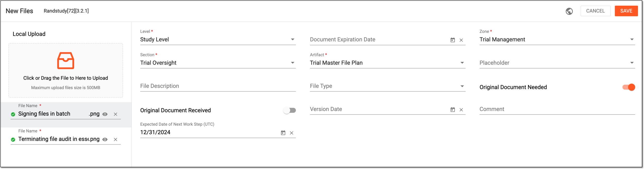
Task: Open the Section dropdown showing Trial Oversight
Action: tap(218, 63)
